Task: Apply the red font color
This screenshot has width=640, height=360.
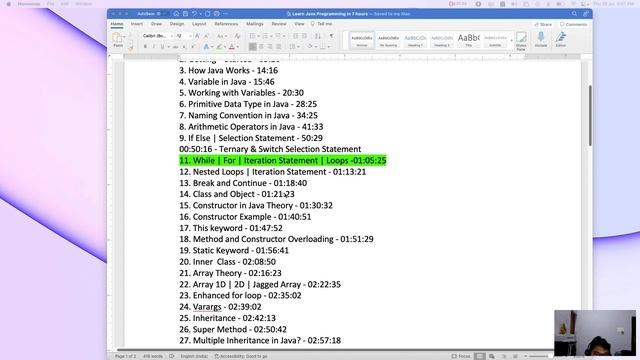Action: [x=232, y=47]
